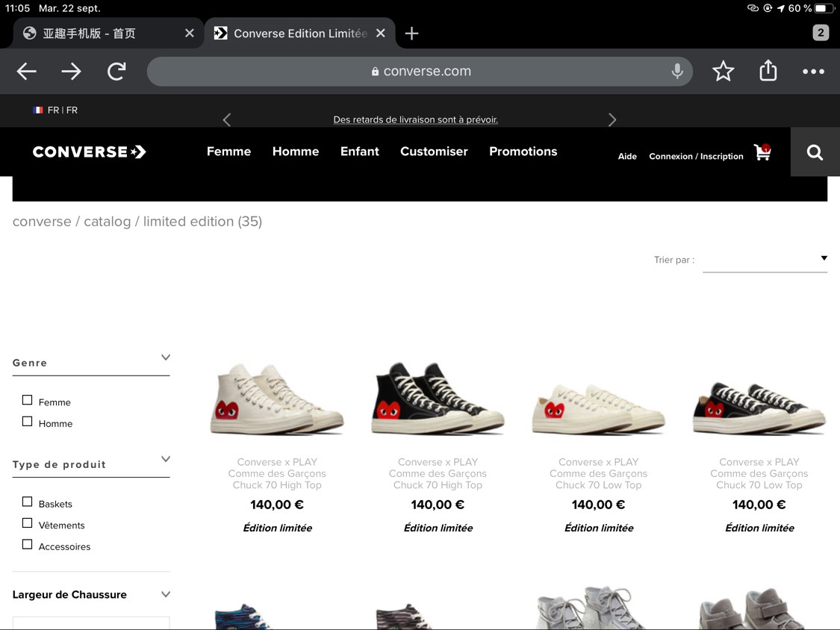Open the last Chuck 70 Low Top title link
Viewport: 840px width, 630px height.
[759, 473]
